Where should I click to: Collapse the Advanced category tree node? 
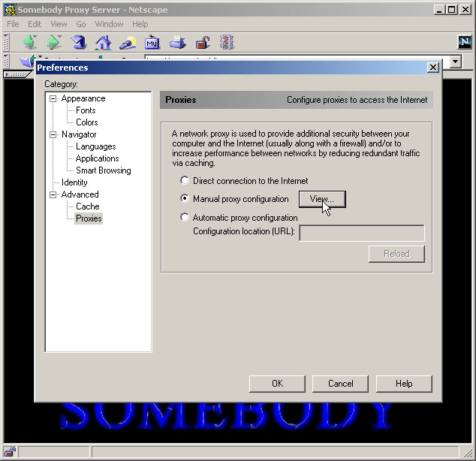click(53, 194)
